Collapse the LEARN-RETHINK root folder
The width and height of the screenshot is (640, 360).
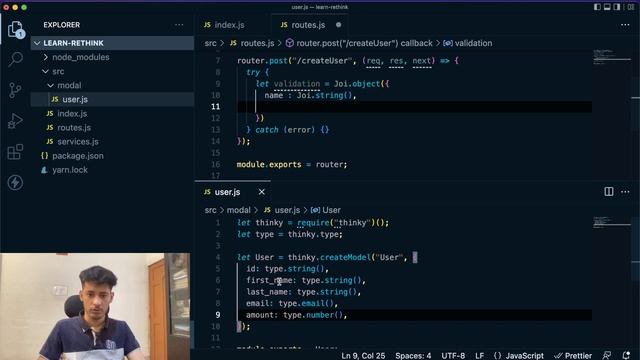coord(112,43)
